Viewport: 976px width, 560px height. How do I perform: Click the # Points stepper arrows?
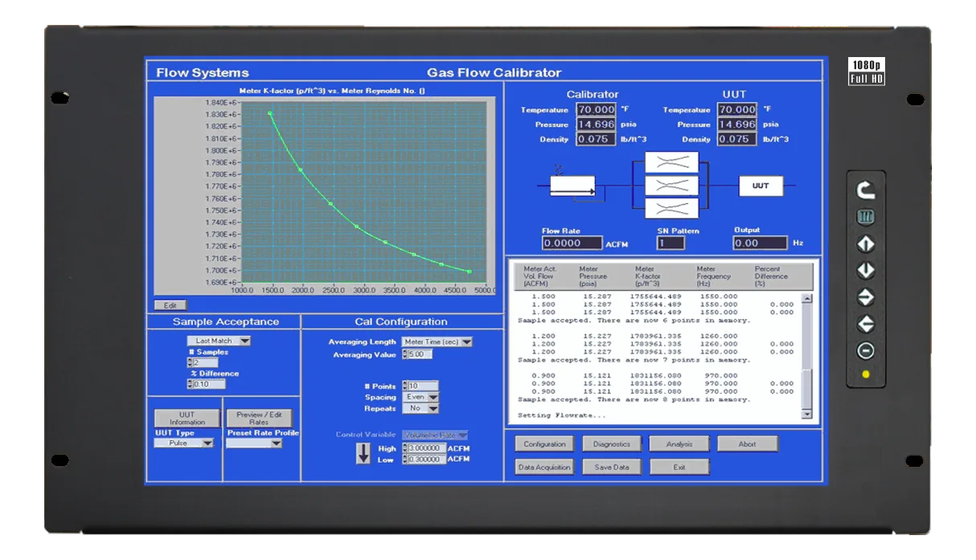click(404, 386)
